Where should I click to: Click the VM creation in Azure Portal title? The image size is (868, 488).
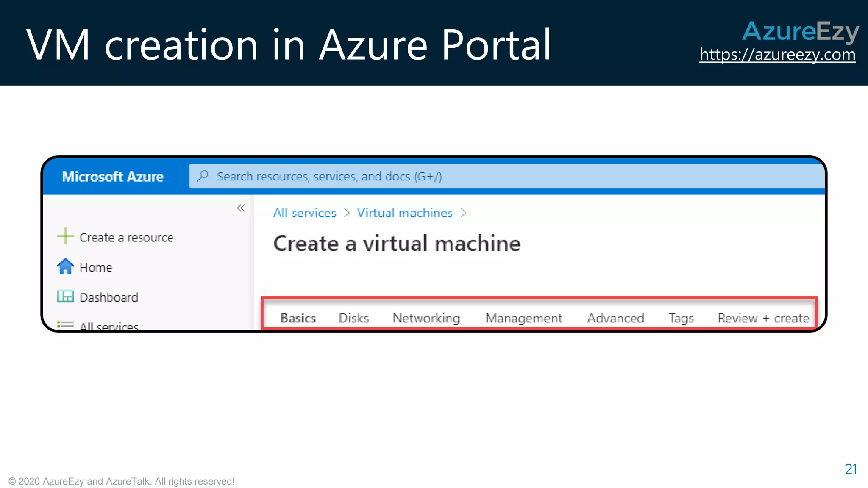289,44
